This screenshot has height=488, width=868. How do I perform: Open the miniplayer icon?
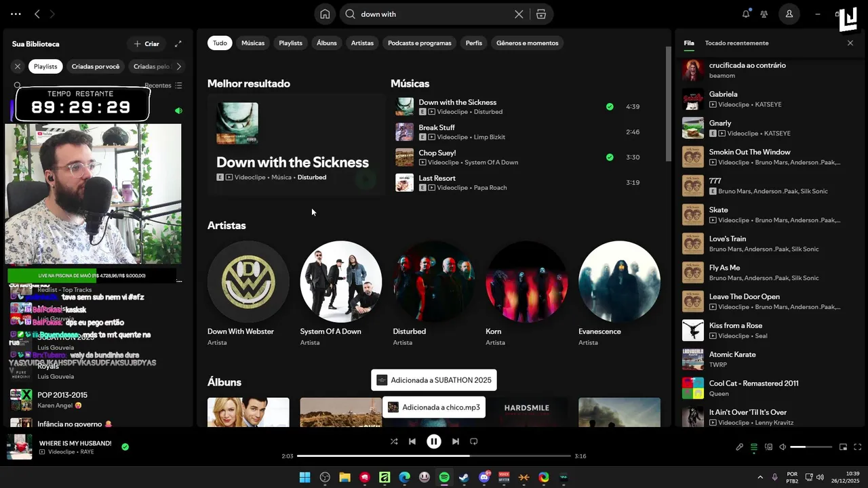(844, 447)
